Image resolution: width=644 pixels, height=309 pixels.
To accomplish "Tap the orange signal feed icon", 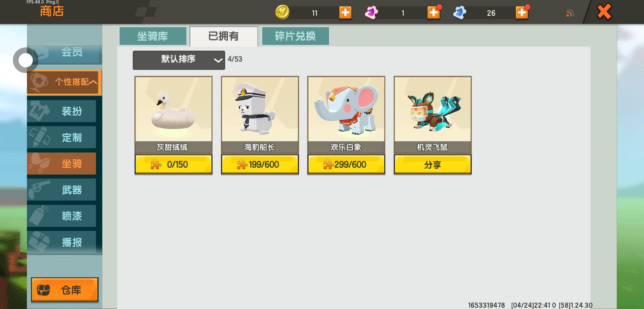I will pyautogui.click(x=570, y=13).
